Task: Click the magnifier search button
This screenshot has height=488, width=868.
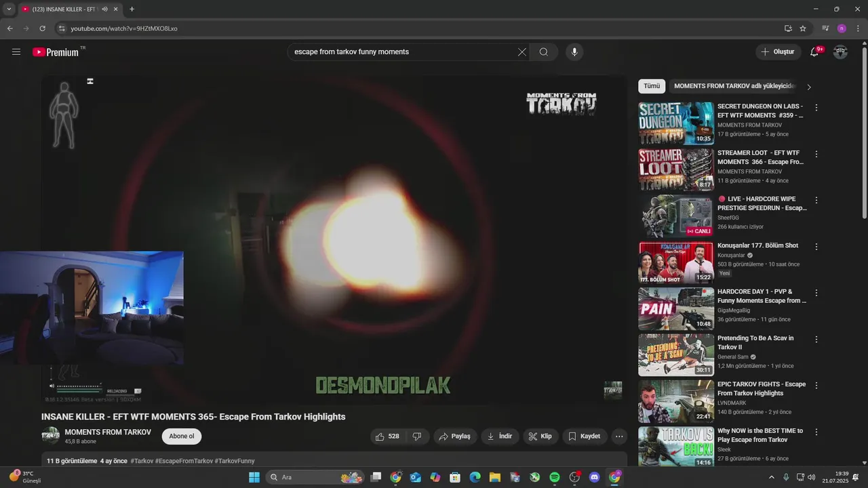Action: click(544, 52)
